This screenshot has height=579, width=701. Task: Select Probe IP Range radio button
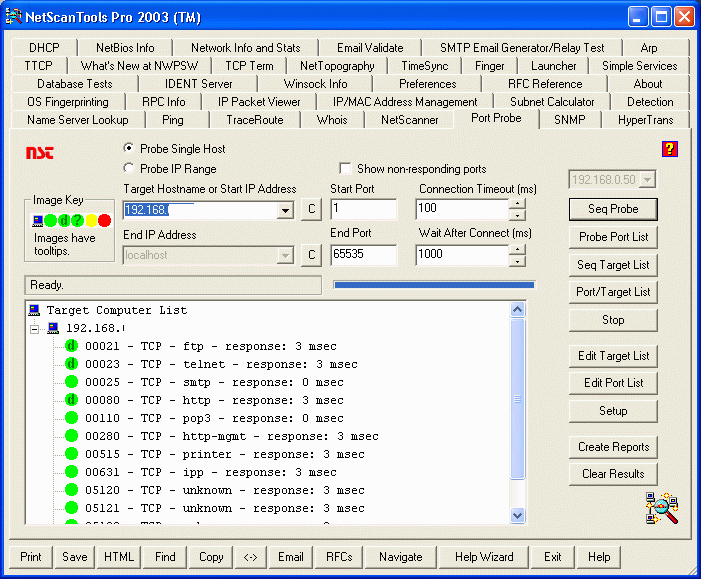pos(129,168)
